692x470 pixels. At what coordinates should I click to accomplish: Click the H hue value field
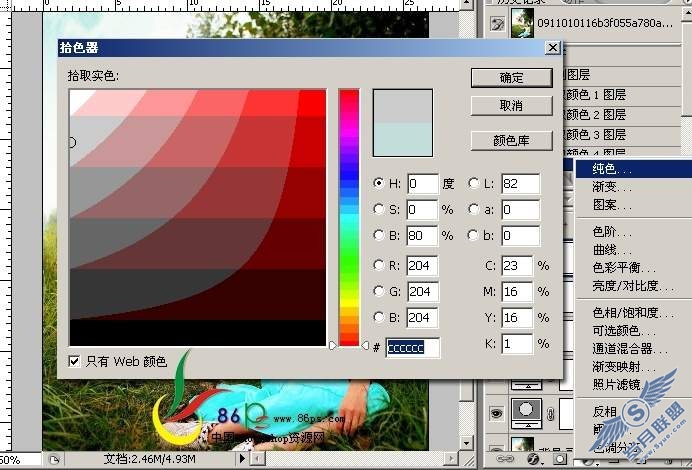click(423, 183)
